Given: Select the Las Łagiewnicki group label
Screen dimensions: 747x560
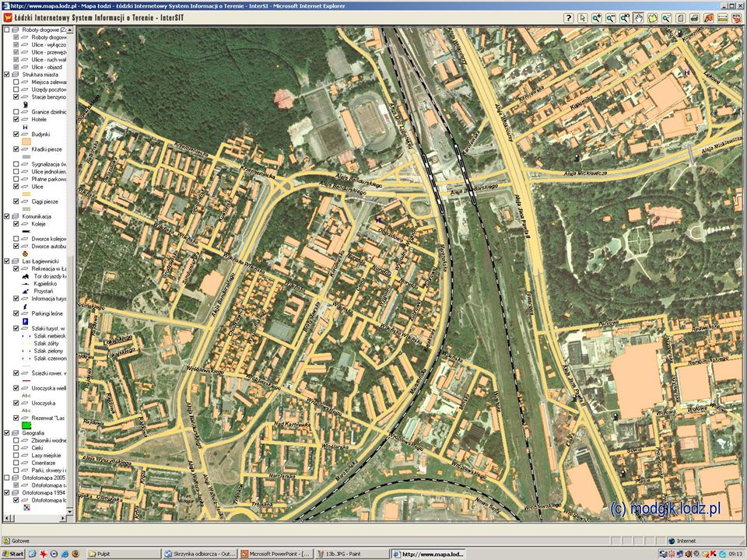Looking at the screenshot, I should [40, 261].
